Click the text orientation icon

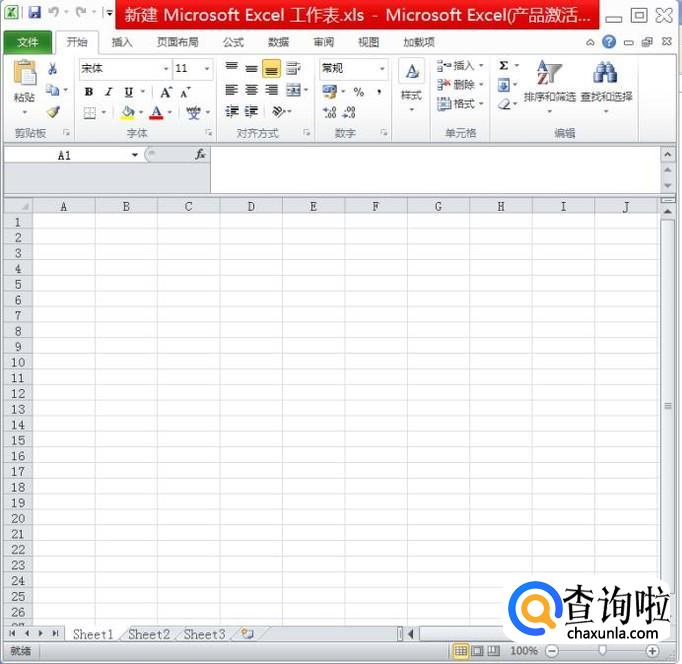point(278,112)
